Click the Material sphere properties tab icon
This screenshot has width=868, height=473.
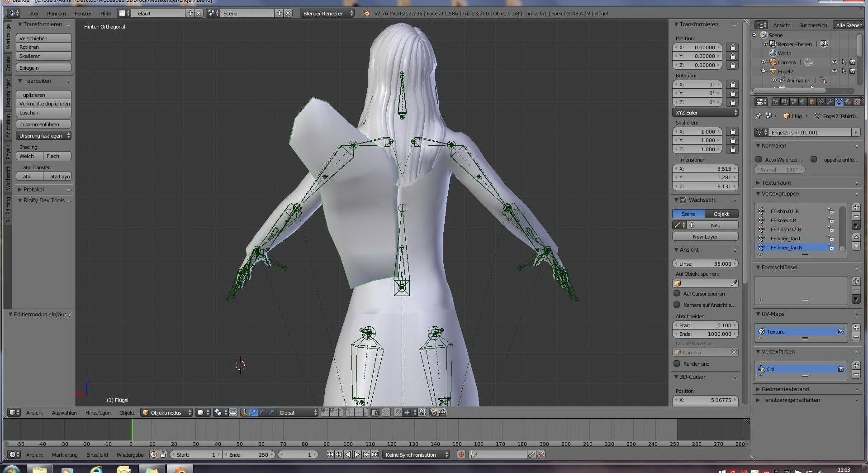coord(848,102)
